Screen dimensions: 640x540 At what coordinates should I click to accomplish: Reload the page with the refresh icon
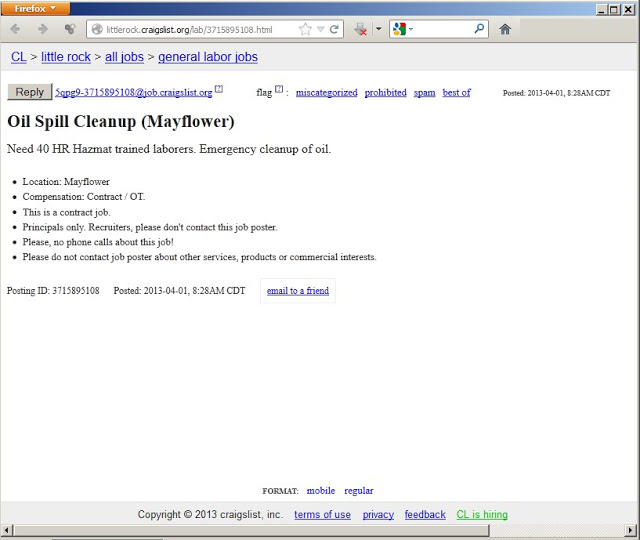tap(334, 29)
